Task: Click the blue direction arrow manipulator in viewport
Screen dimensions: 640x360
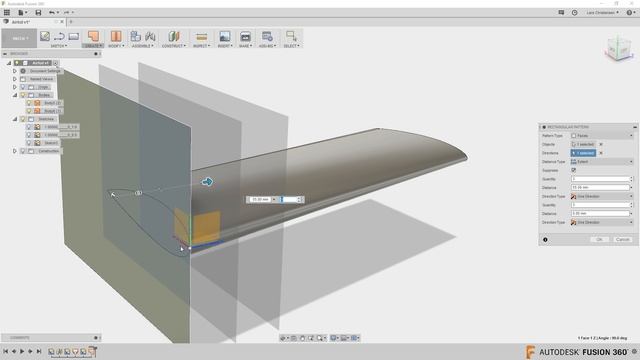Action: point(207,182)
